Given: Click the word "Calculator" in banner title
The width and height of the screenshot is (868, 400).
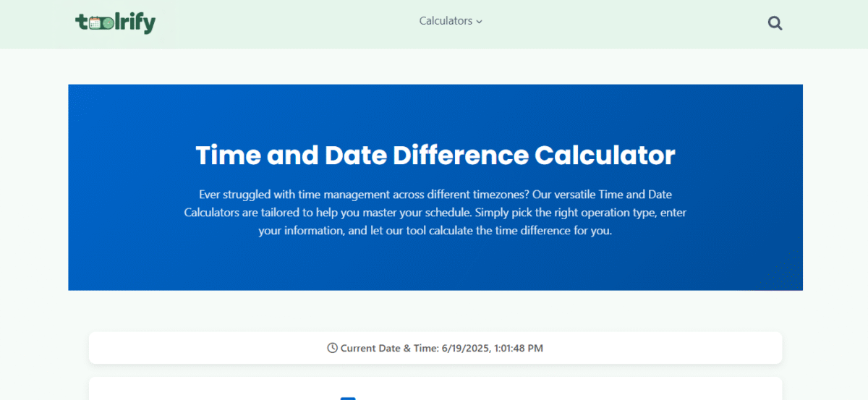Looking at the screenshot, I should [605, 155].
